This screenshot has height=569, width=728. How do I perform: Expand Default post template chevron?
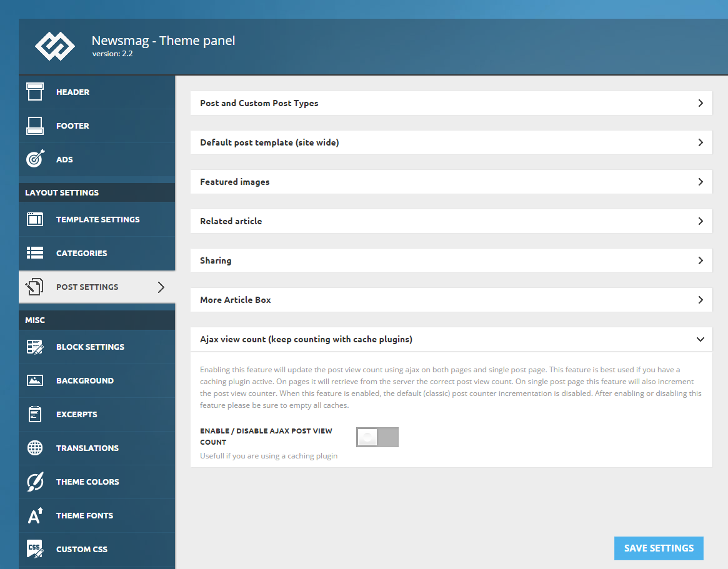click(701, 142)
